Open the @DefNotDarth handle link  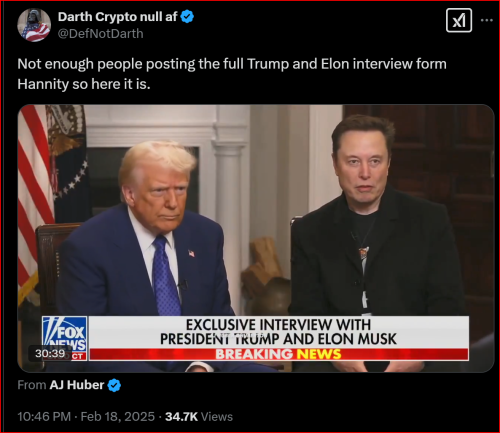(100, 34)
